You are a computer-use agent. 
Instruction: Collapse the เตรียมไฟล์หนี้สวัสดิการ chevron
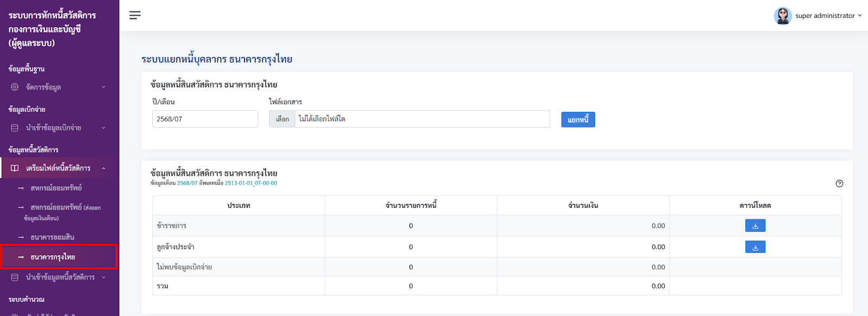click(104, 168)
